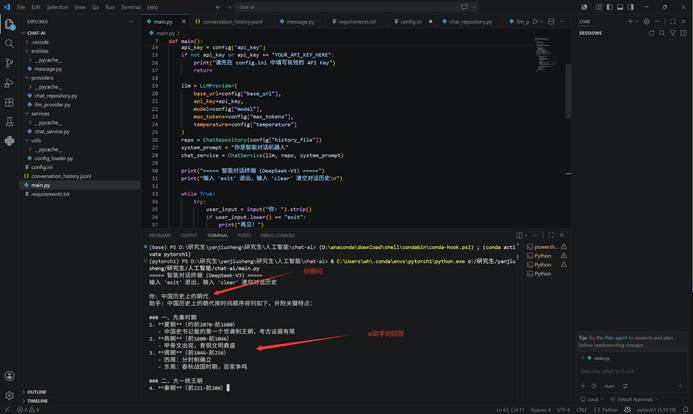The image size is (693, 414).
Task: Expand the OUTLINE section
Action: pyautogui.click(x=36, y=392)
